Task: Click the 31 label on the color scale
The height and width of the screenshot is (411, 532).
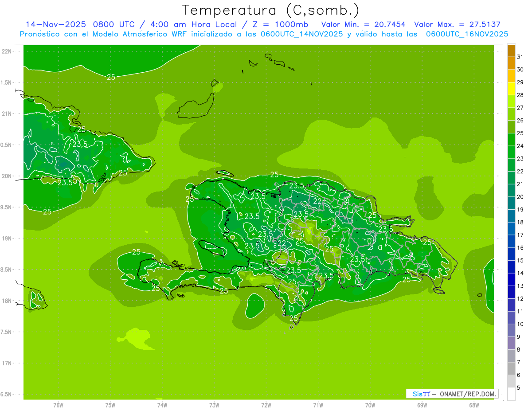Action: tap(520, 57)
